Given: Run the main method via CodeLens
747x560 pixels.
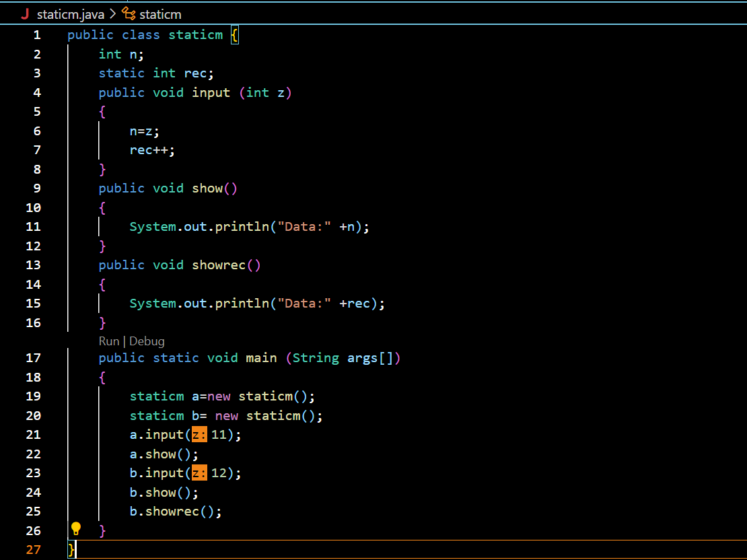Looking at the screenshot, I should tap(108, 341).
